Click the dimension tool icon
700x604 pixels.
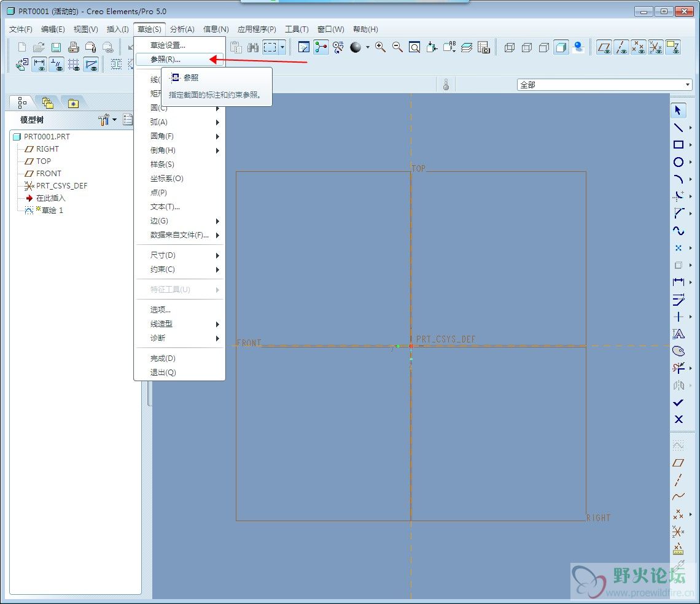(678, 282)
